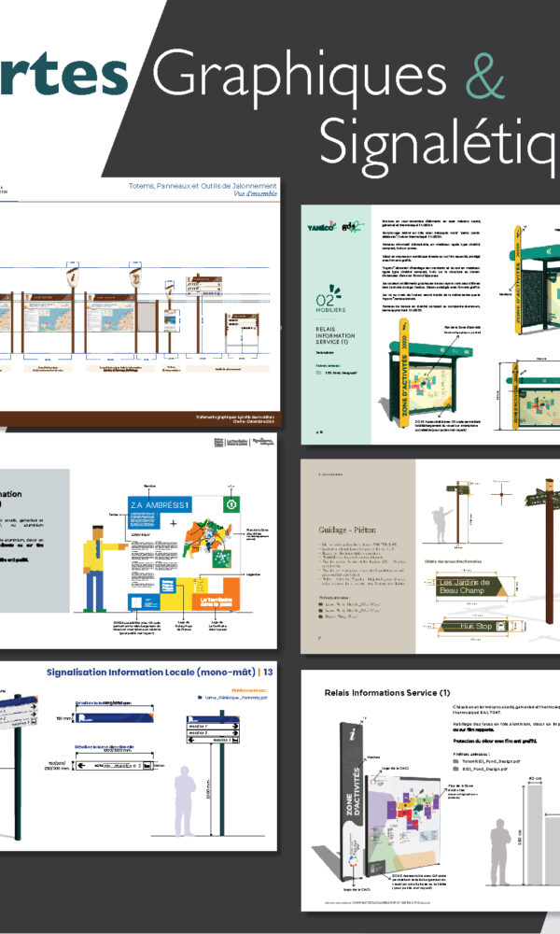The image size is (560, 934).
Task: Open the Relais Informations Service (1) white page
Action: tap(430, 790)
